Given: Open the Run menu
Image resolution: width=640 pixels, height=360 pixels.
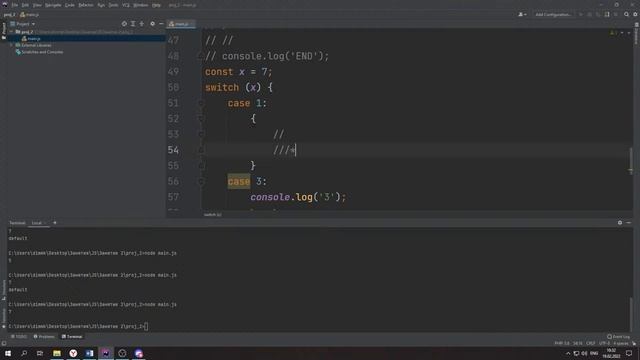Looking at the screenshot, I should (101, 5).
